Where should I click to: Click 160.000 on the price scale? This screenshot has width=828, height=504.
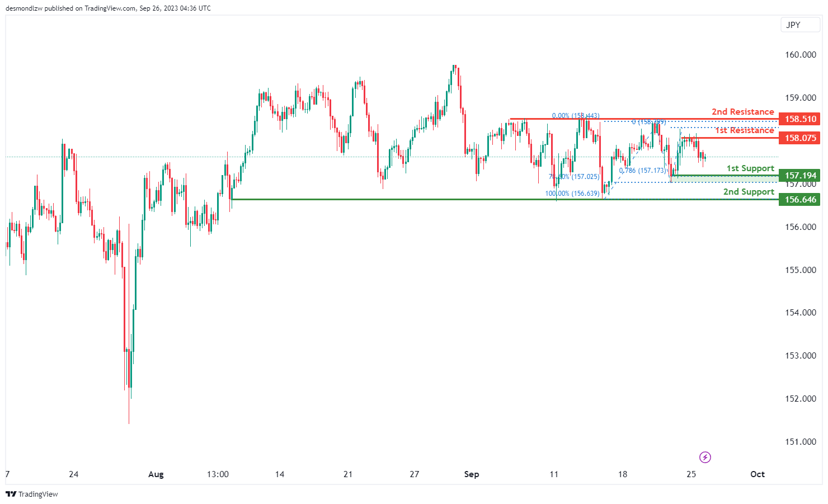tap(801, 55)
